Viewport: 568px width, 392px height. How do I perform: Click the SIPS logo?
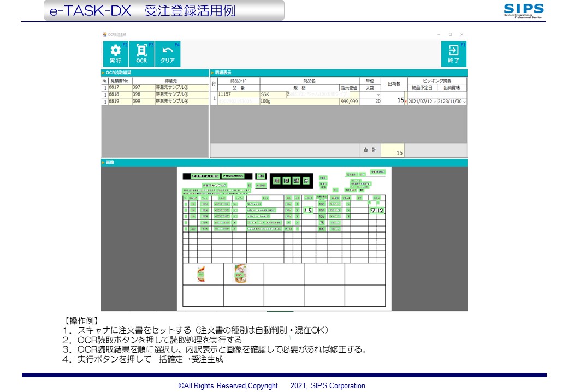pos(523,10)
